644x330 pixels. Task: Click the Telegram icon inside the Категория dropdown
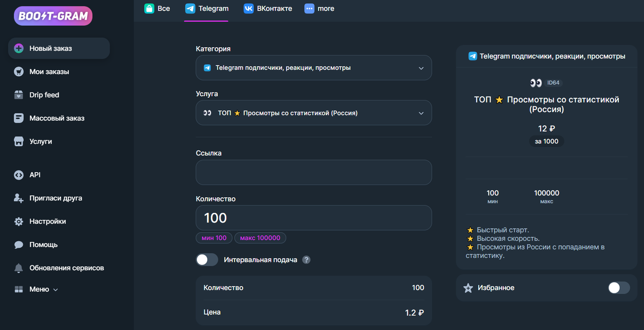pyautogui.click(x=207, y=68)
